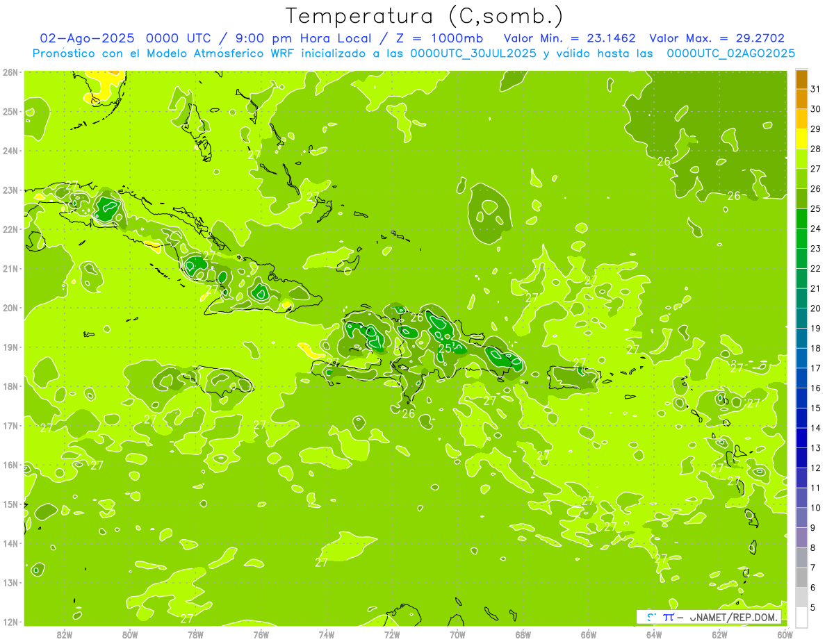Screen dimensions: 834x644
Task: Click the colorbar tick label 10
Action: click(x=816, y=508)
